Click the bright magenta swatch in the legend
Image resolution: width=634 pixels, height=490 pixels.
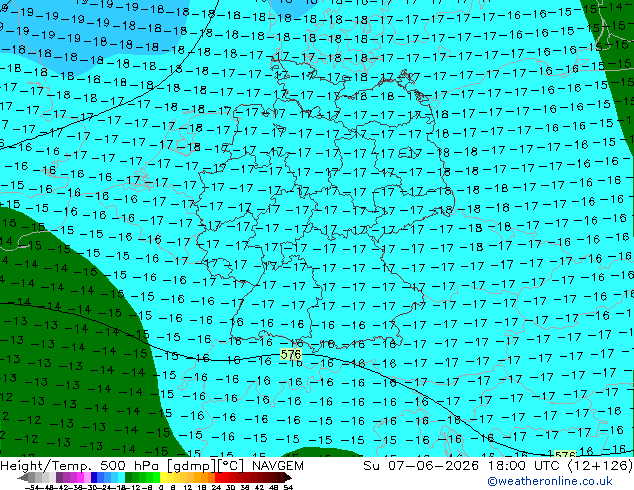click(x=80, y=477)
